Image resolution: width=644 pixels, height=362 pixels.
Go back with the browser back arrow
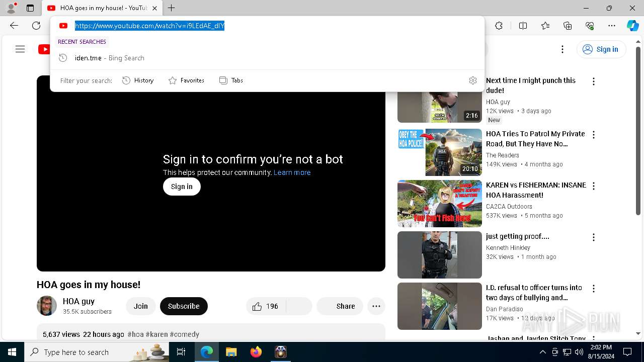coord(14,26)
